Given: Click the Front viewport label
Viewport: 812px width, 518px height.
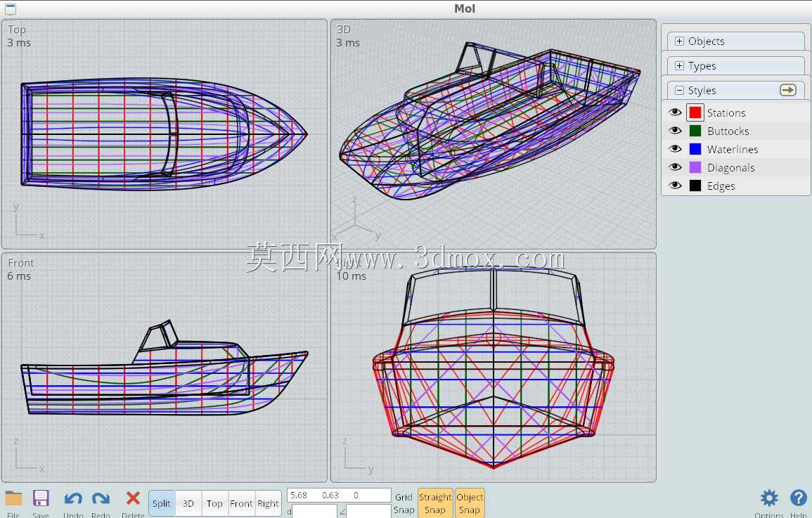Looking at the screenshot, I should [x=20, y=263].
